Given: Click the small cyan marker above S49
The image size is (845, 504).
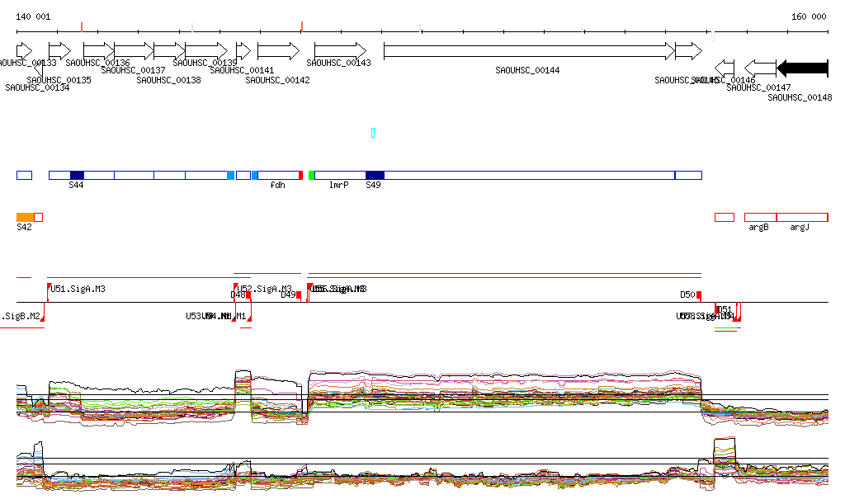Looking at the screenshot, I should [373, 133].
